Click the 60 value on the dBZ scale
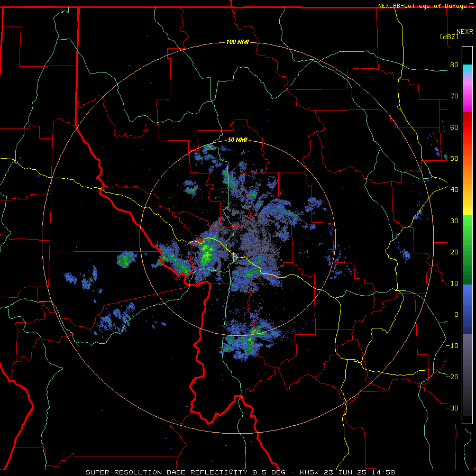This screenshot has height=476, width=476. (454, 127)
